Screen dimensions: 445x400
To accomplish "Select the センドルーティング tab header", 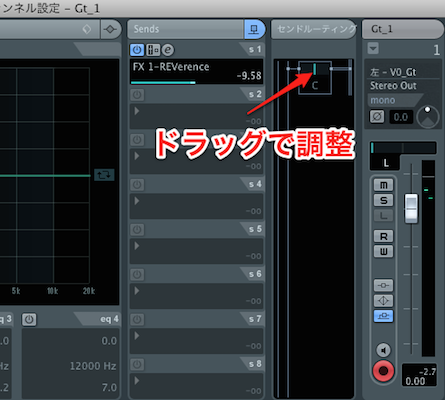I will coord(314,29).
